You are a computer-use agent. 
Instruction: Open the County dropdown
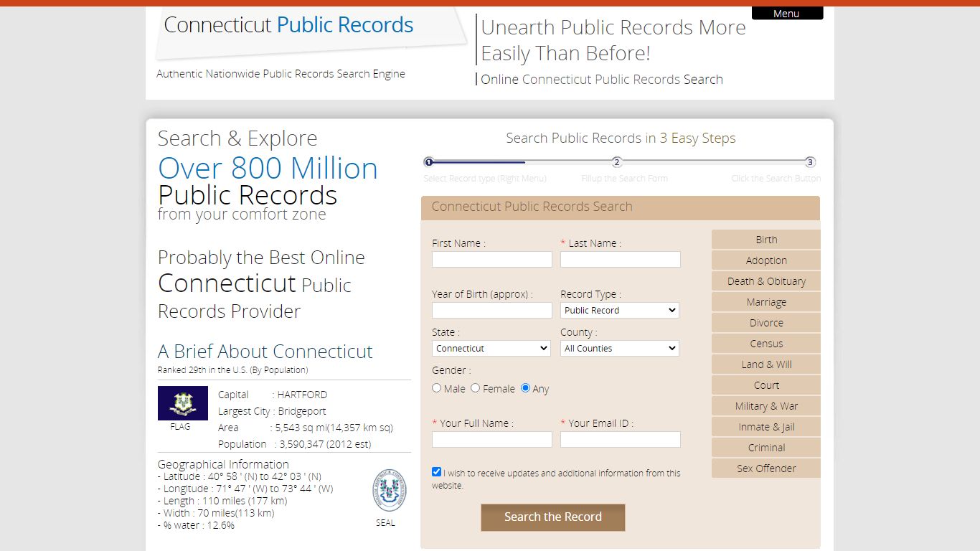click(x=620, y=348)
